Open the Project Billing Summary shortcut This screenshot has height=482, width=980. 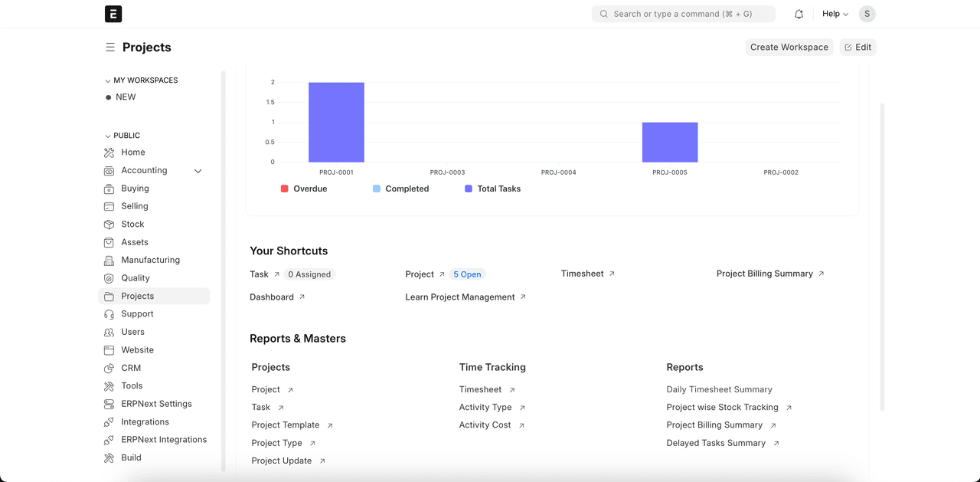[x=764, y=274]
